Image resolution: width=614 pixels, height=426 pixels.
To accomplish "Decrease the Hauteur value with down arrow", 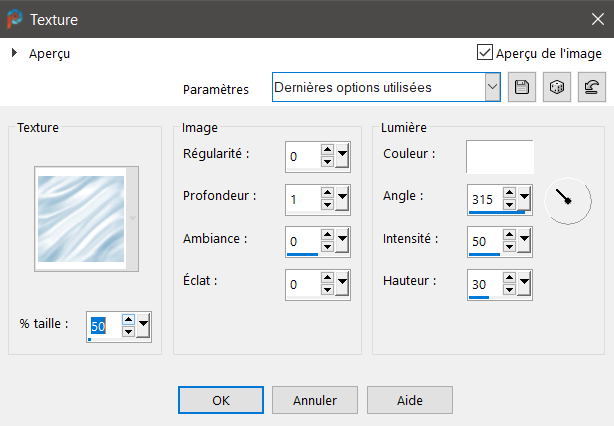I will (x=509, y=291).
